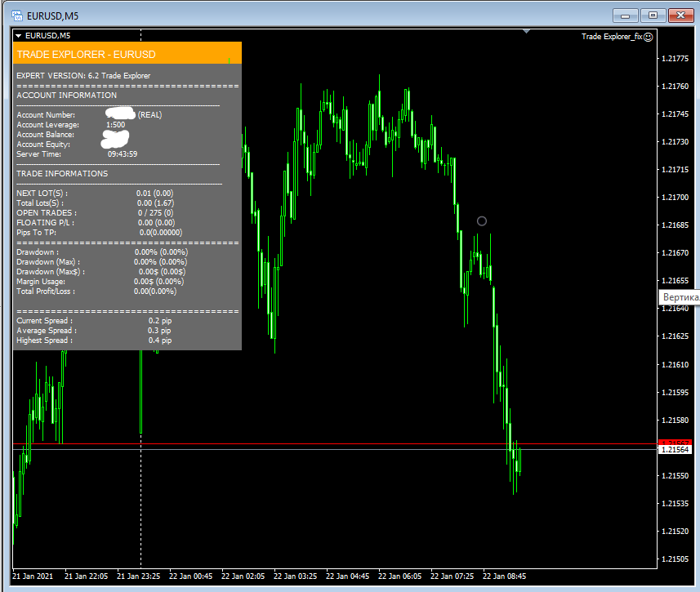This screenshot has height=592, width=700.
Task: Click the Trade Explorer_fix smiley icon
Action: point(649,37)
